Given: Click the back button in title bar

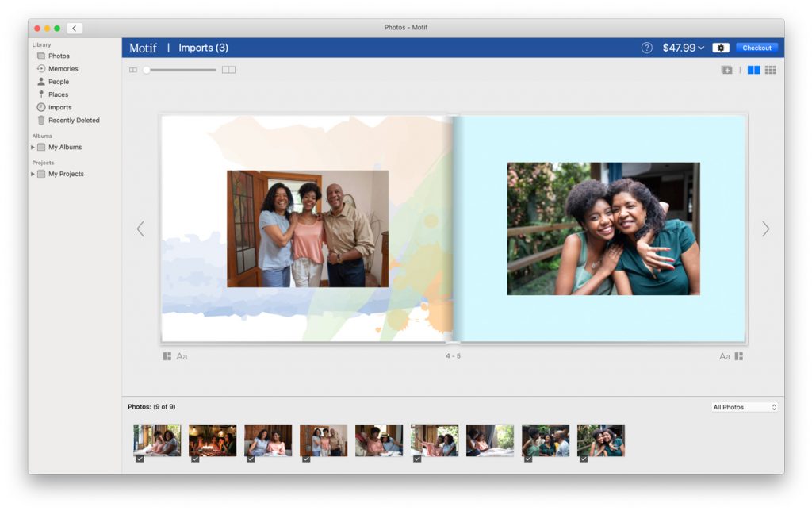Looking at the screenshot, I should coord(75,28).
